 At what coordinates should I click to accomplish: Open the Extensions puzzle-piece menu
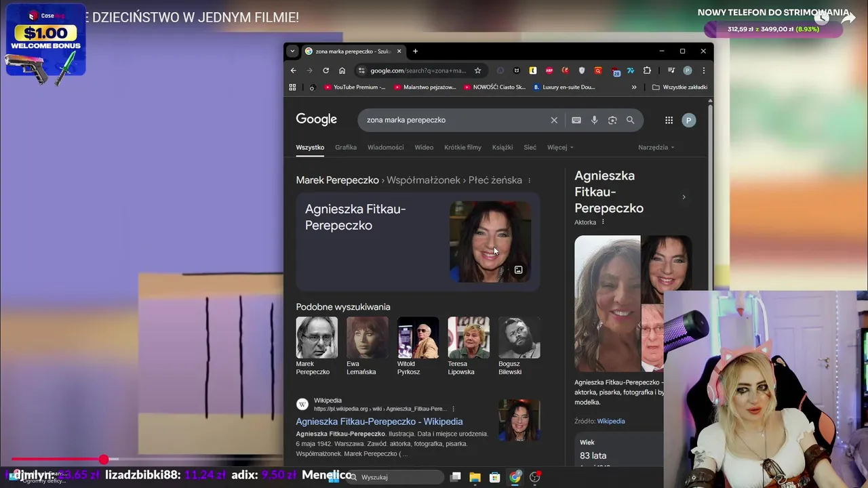[647, 70]
